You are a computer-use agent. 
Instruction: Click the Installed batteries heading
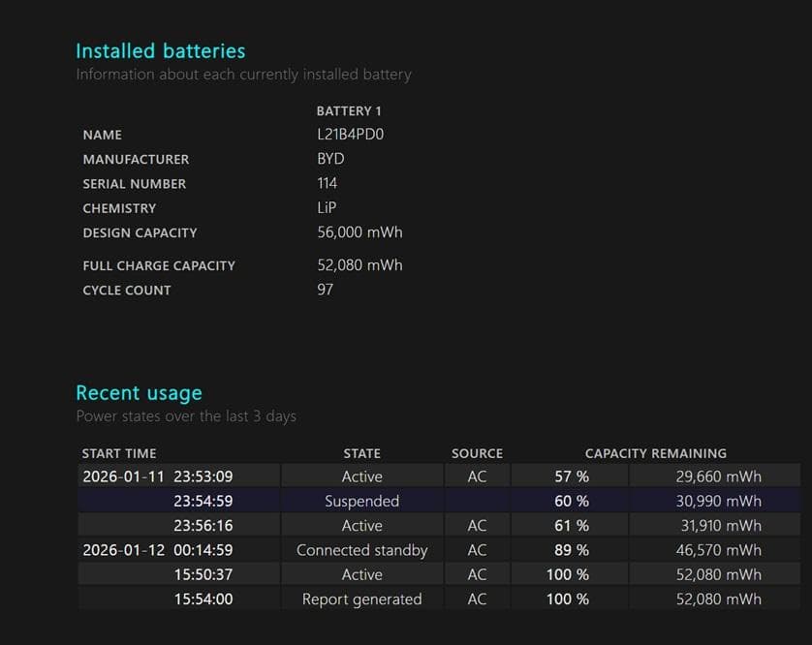pos(160,51)
